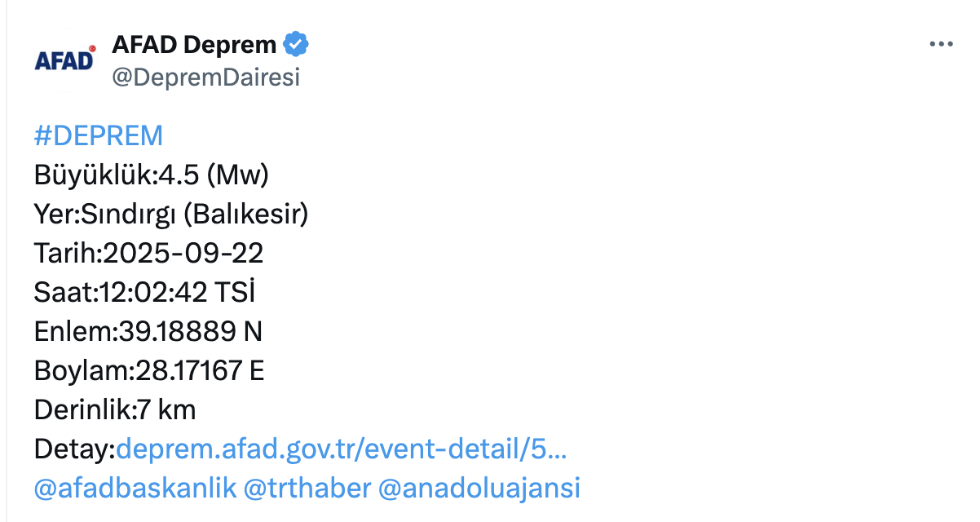
Task: Open the @afadbaskanlik mention
Action: point(135,488)
